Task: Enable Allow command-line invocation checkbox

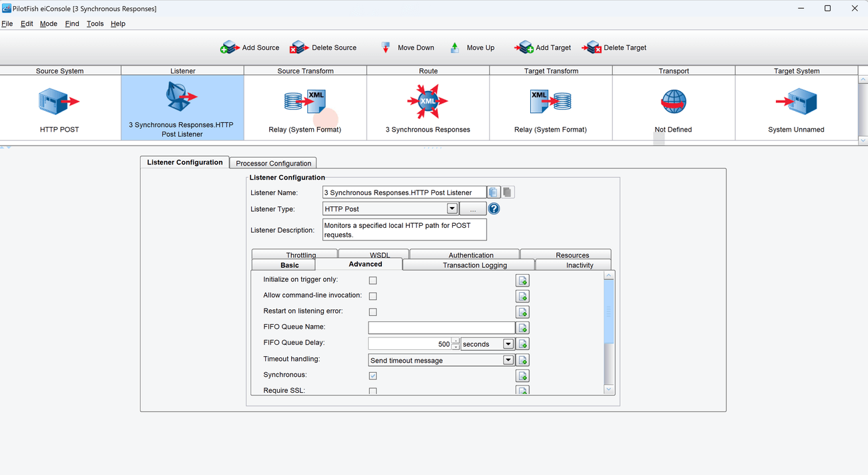Action: (373, 296)
